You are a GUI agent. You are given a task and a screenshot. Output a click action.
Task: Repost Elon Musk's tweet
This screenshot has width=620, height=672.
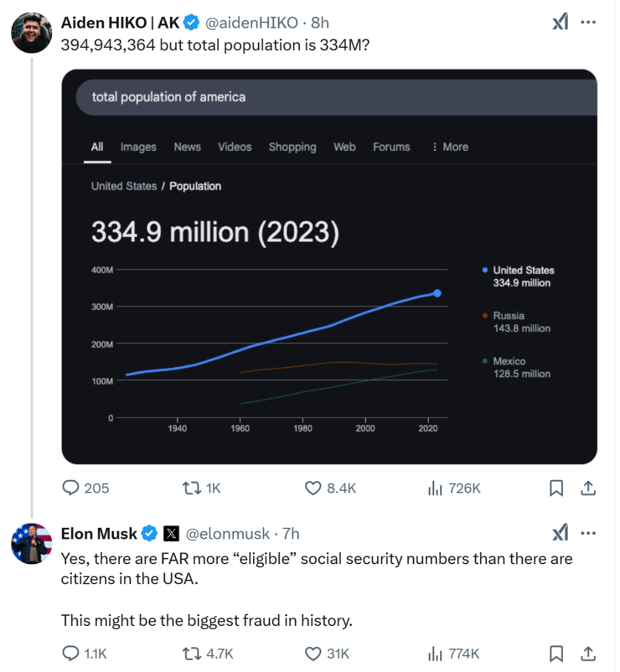193,654
